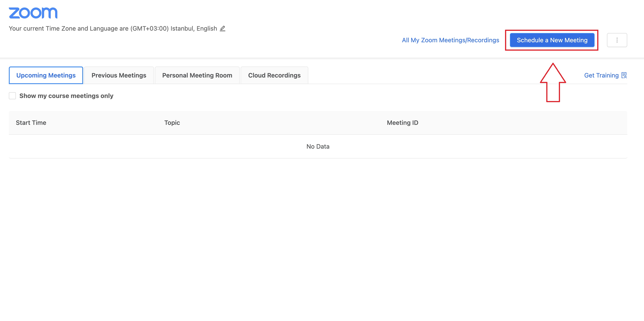Image resolution: width=644 pixels, height=321 pixels.
Task: Open the three-dot more options menu
Action: [x=617, y=40]
